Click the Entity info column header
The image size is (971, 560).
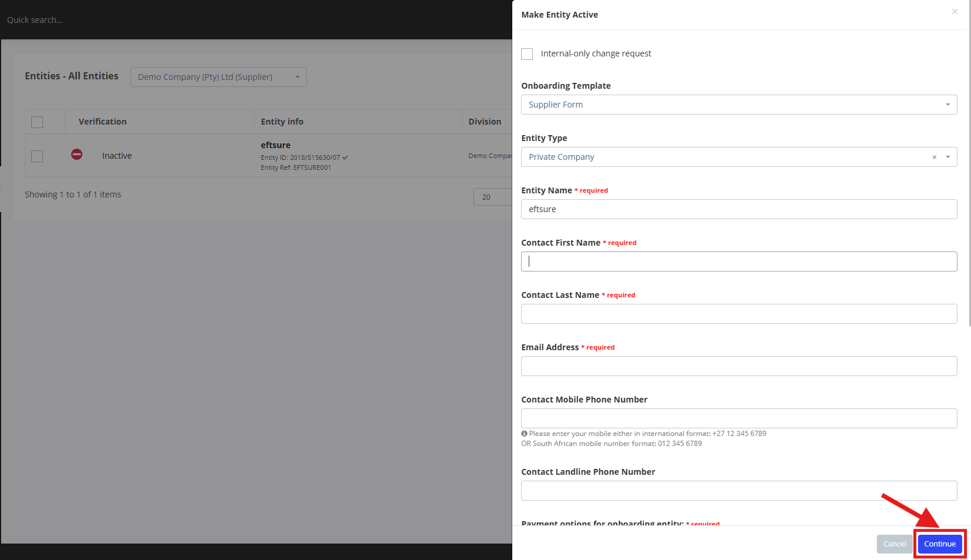pos(282,122)
